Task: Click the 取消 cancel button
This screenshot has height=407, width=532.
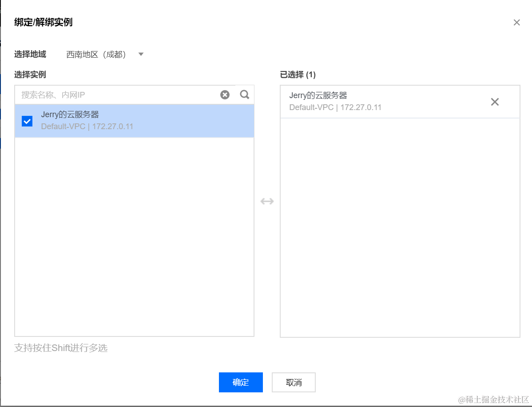Action: click(294, 382)
